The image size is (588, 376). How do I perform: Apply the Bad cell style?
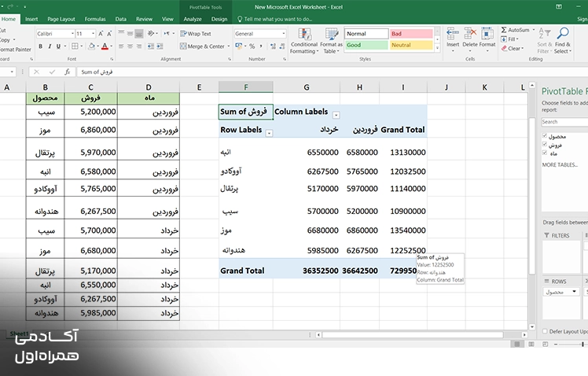411,33
